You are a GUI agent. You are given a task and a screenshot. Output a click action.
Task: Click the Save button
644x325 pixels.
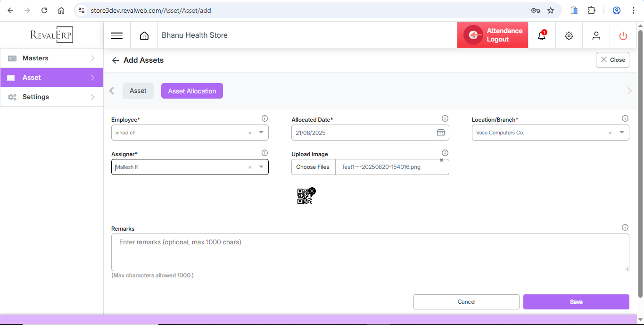coord(576,302)
